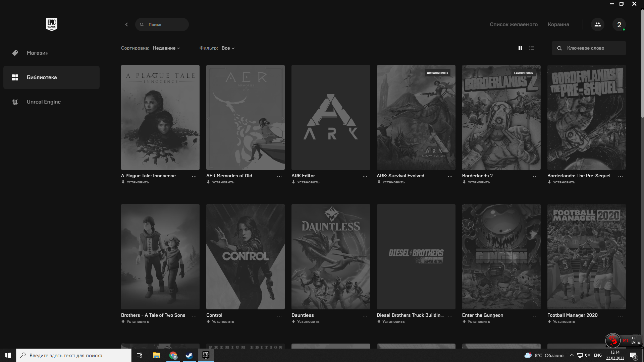644x362 pixels.
Task: Open options menu for Enter the Gungeon
Action: coord(535,316)
